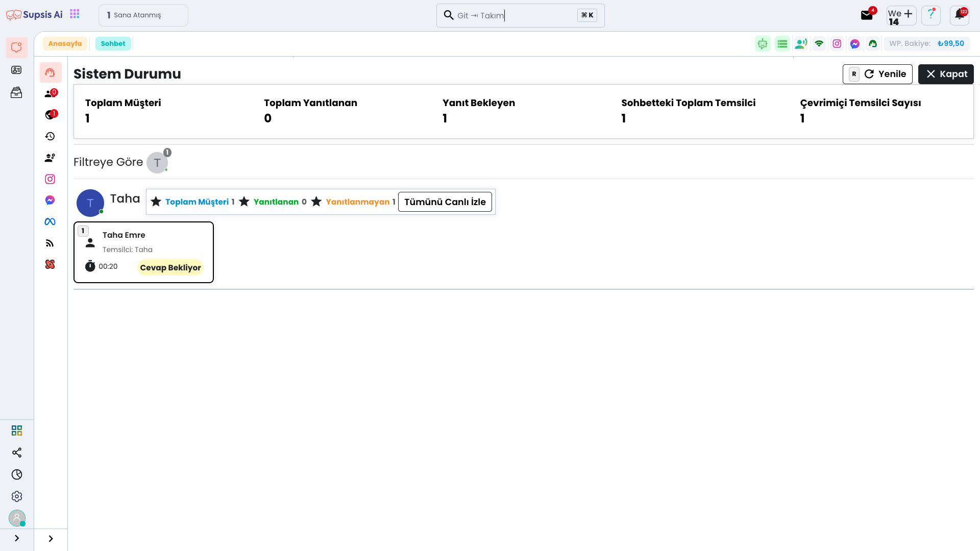Toggle the chatbot status icon in the top bar

point(763,44)
